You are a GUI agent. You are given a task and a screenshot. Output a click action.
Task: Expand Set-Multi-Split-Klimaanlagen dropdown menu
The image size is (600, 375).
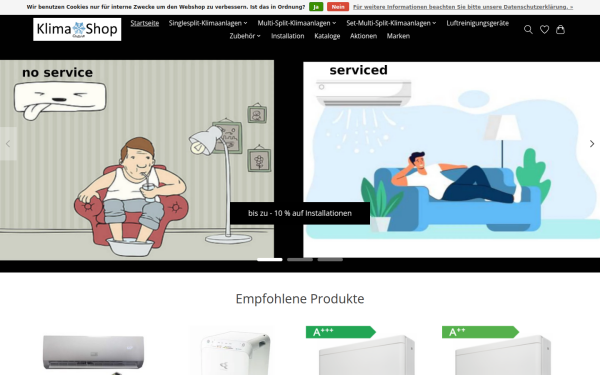(391, 23)
